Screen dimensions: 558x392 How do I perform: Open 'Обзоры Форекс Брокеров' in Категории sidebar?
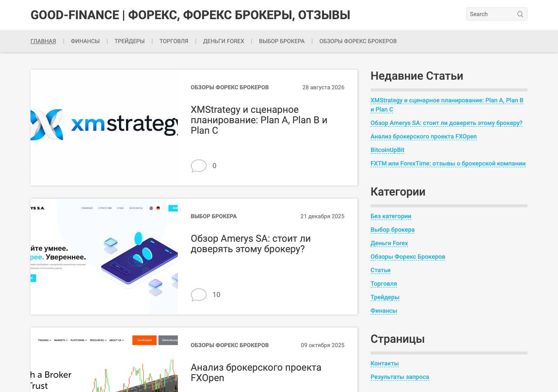(x=408, y=257)
